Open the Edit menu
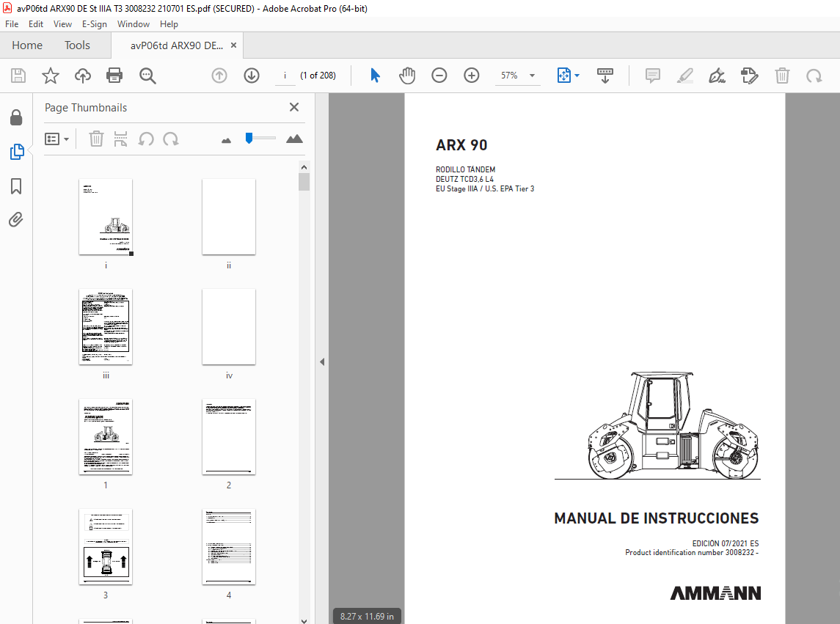This screenshot has width=840, height=624. click(36, 24)
